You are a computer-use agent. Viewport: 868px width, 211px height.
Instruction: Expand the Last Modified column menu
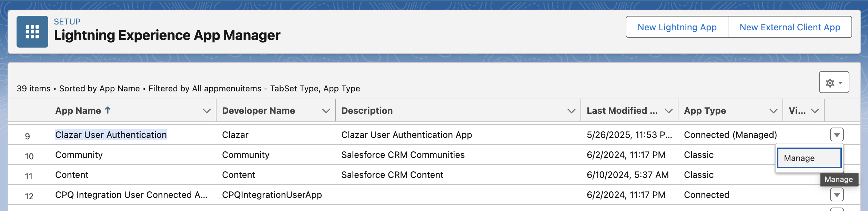pos(668,111)
